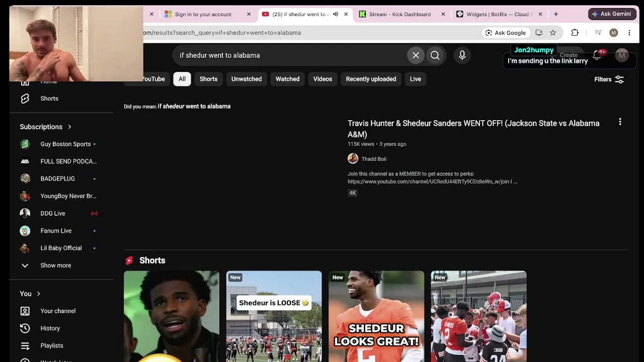Open the Chrome extensions puzzle icon
The height and width of the screenshot is (362, 644).
[575, 33]
